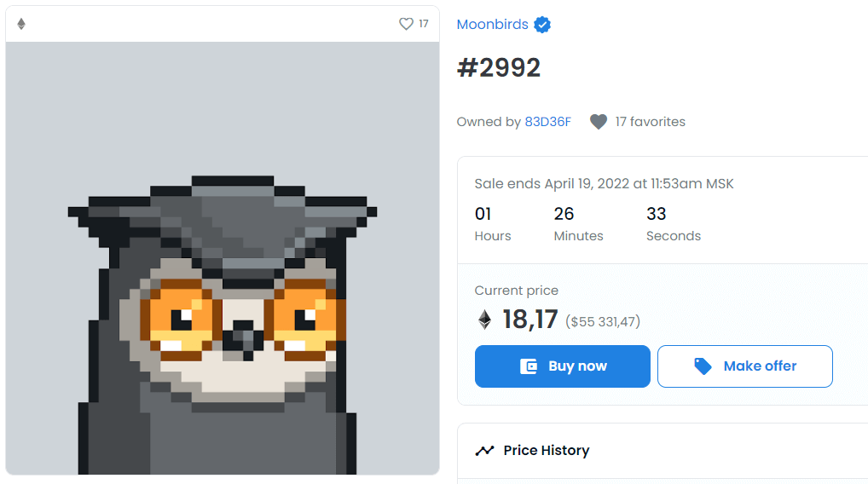Screen dimensions: 868x484
Task: Open owner profile 83D36F
Action: [547, 122]
